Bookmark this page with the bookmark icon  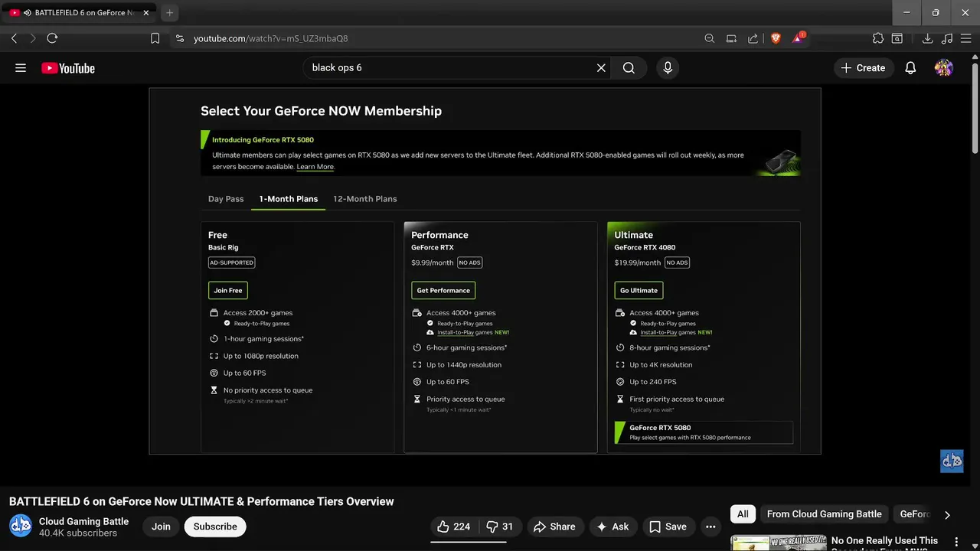155,38
